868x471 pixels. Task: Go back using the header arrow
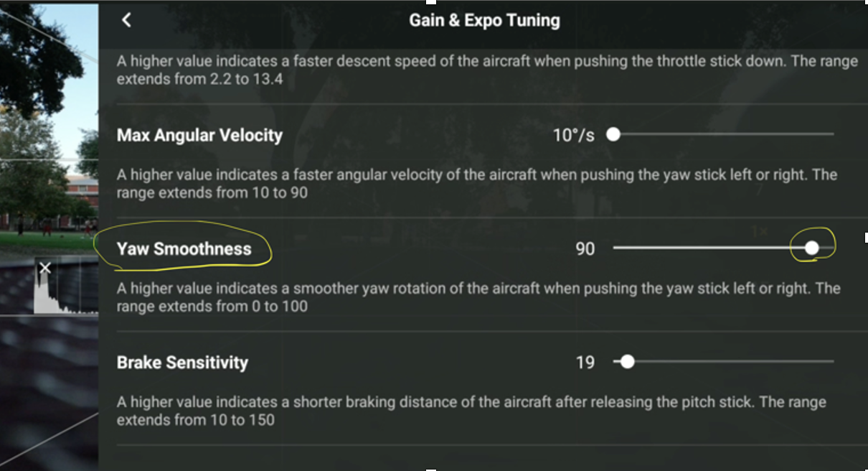pyautogui.click(x=127, y=20)
